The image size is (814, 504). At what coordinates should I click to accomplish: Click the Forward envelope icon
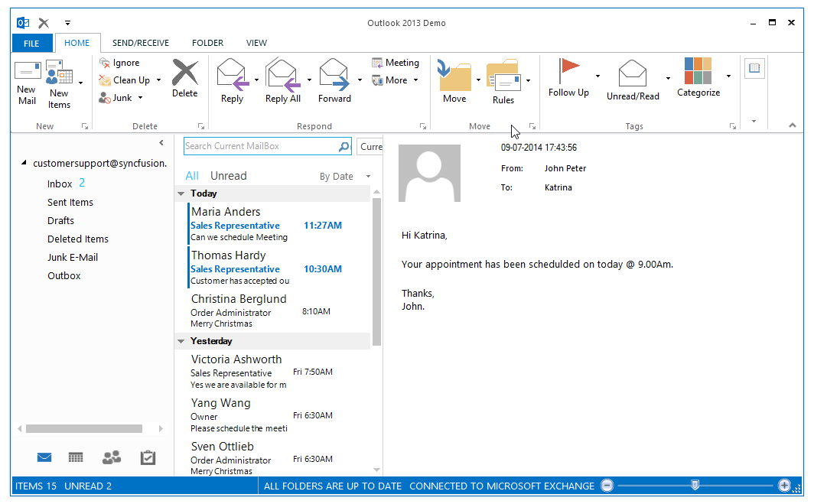(x=334, y=74)
